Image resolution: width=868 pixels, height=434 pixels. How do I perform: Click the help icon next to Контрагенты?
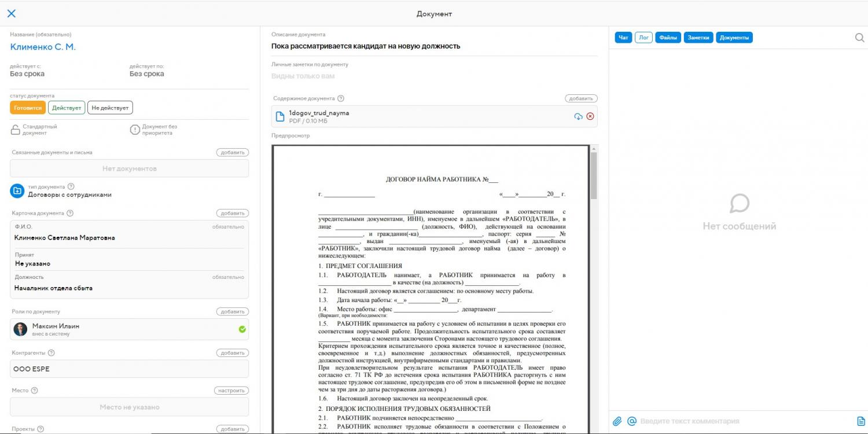(x=52, y=353)
